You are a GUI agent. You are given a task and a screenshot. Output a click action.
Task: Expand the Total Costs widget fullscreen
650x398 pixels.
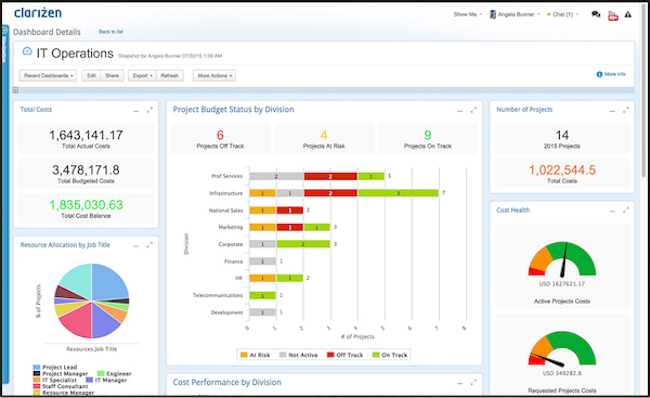(150, 110)
